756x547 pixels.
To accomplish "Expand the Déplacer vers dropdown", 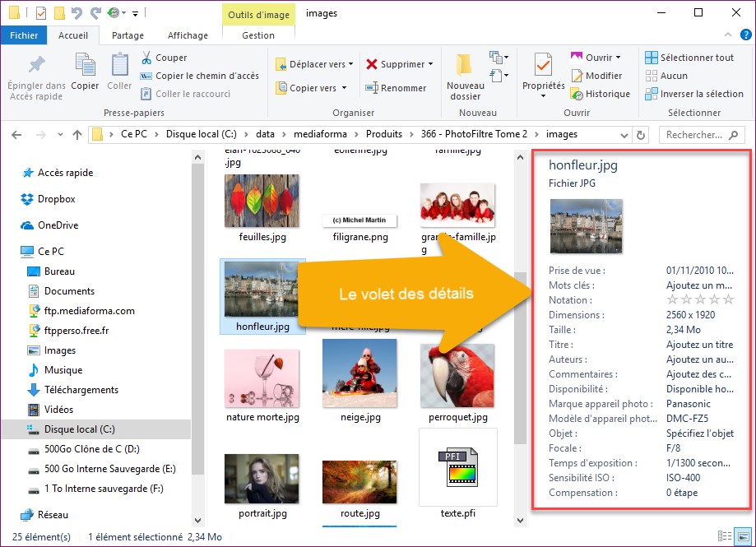I will click(350, 64).
